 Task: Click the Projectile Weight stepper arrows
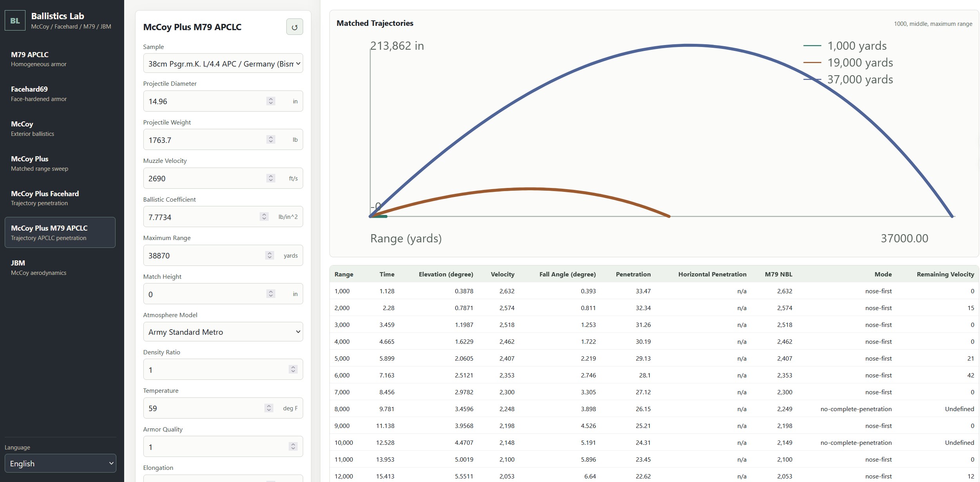click(271, 139)
